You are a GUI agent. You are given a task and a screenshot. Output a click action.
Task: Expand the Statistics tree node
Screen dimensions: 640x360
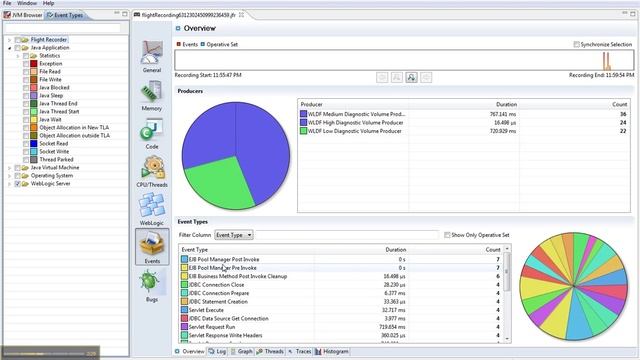click(18, 56)
